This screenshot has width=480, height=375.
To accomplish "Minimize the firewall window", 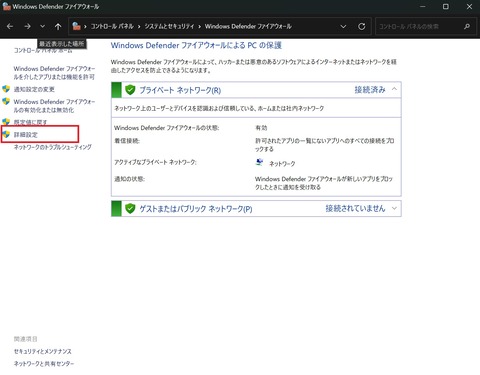I will click(423, 6).
